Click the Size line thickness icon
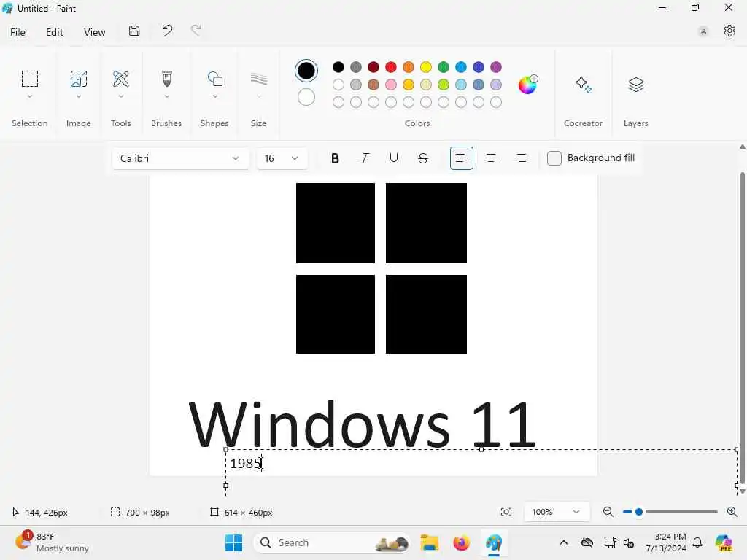Screen dimensions: 747x560 point(259,79)
